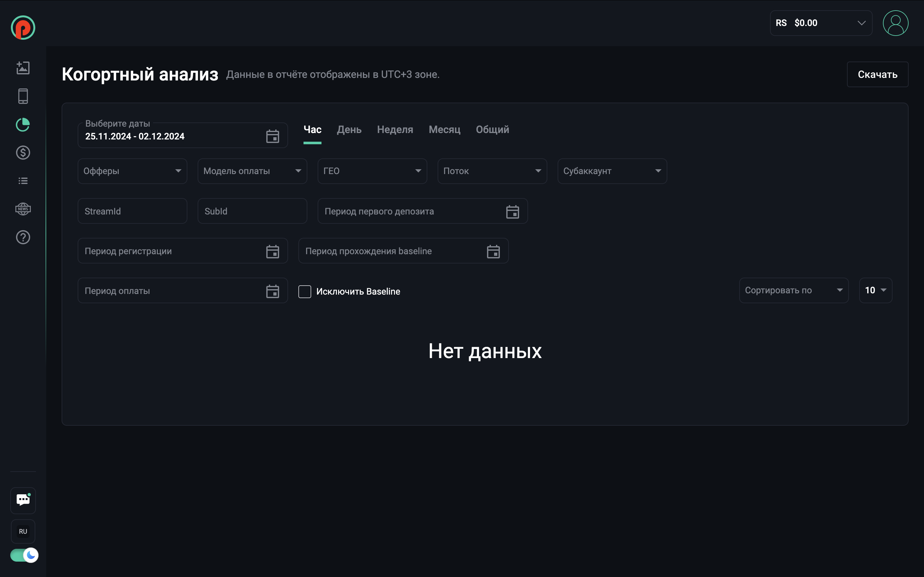
Task: Click the StreamId input field
Action: click(132, 211)
